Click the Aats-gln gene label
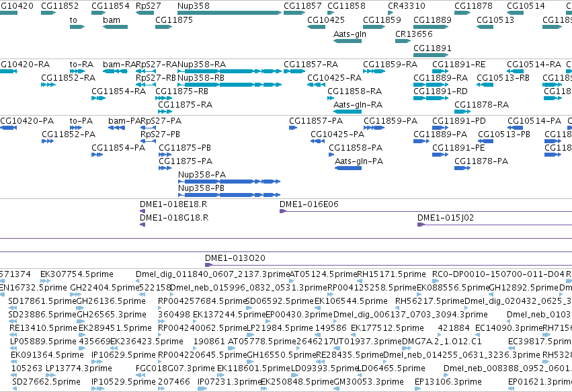 pos(350,34)
